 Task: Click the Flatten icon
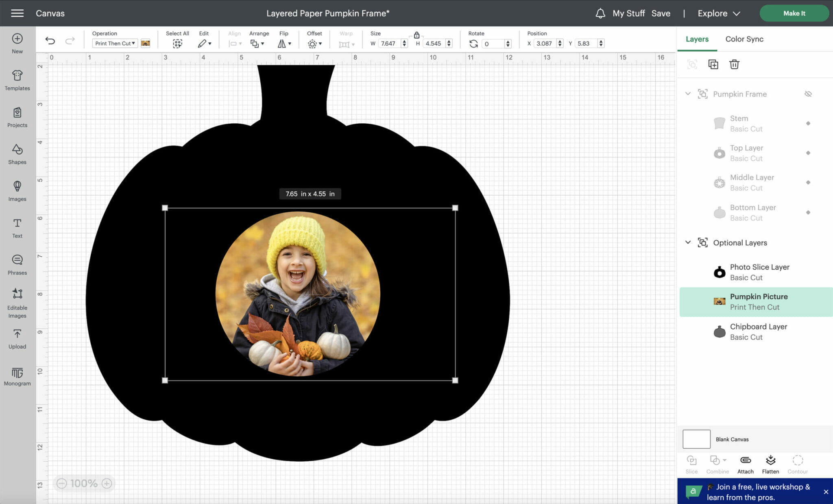pos(770,464)
